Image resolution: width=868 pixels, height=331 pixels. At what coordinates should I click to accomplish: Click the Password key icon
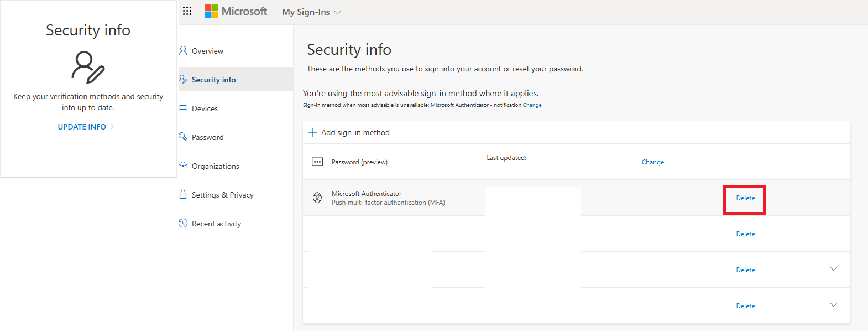pos(183,137)
